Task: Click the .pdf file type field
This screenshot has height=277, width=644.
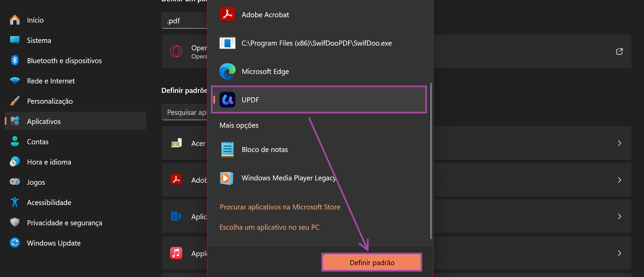Action: tap(184, 21)
